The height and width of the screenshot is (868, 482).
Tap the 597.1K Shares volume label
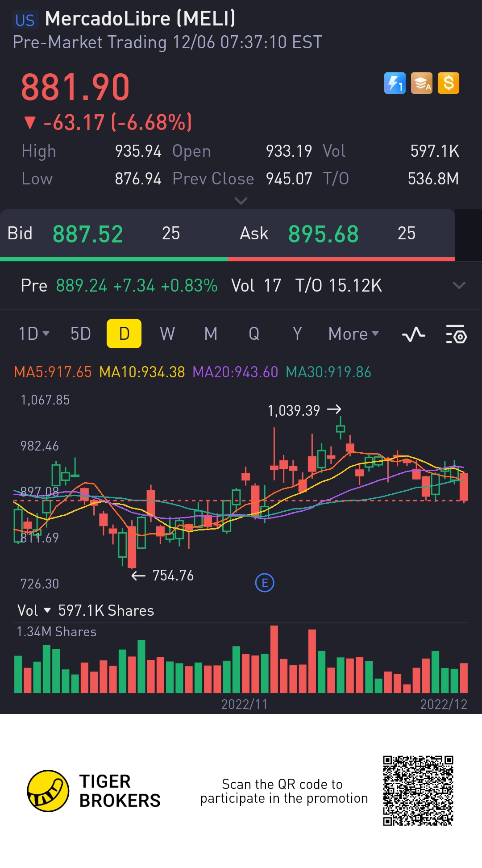[106, 610]
